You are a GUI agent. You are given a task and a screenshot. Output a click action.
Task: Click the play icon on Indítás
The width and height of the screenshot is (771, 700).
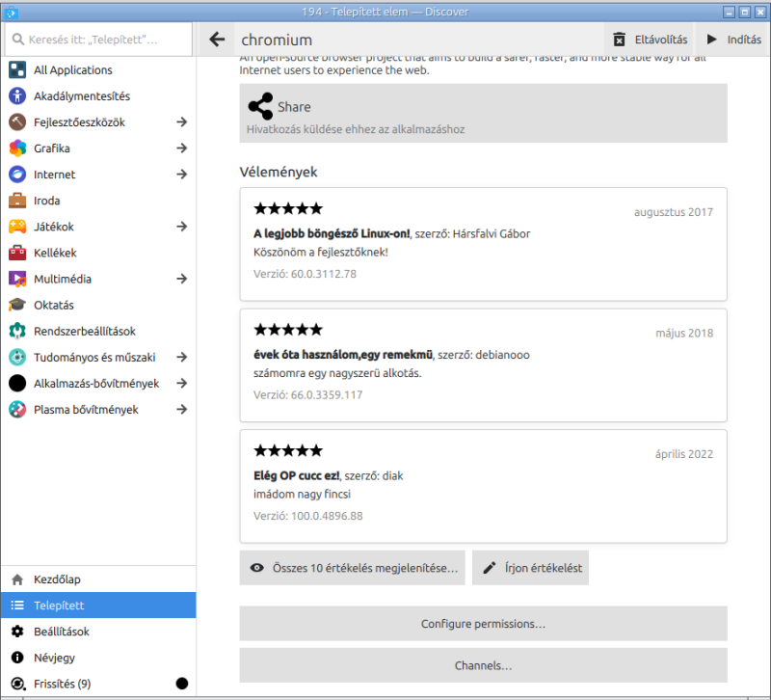click(711, 40)
